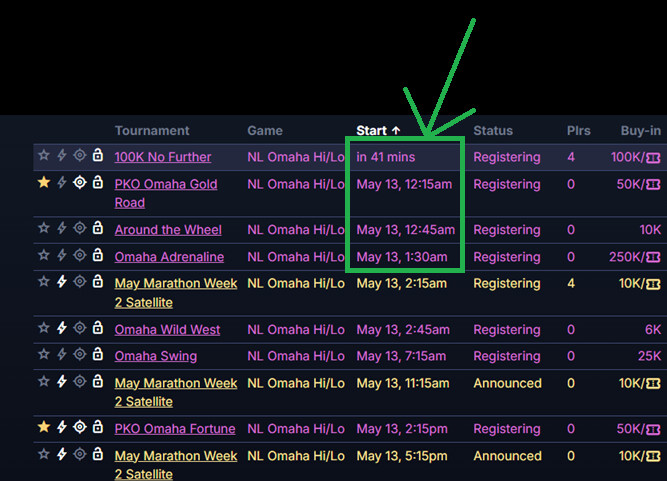The image size is (667, 481).
Task: Open May Marathon Week 2 Satellite starting 2:15am
Action: pyautogui.click(x=176, y=293)
